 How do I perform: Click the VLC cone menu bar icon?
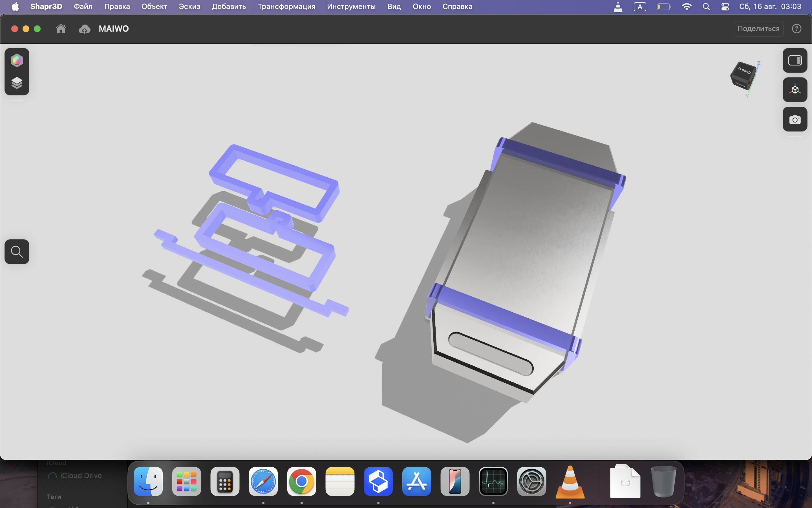(x=618, y=7)
